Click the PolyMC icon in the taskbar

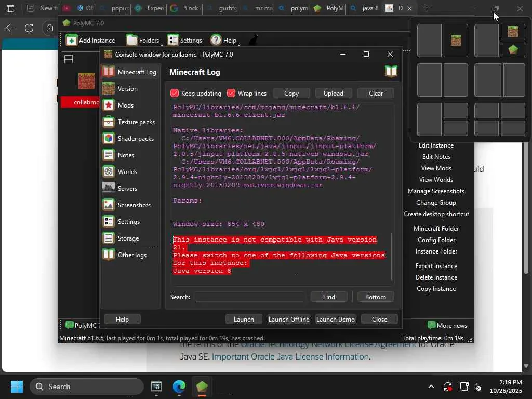click(x=202, y=387)
